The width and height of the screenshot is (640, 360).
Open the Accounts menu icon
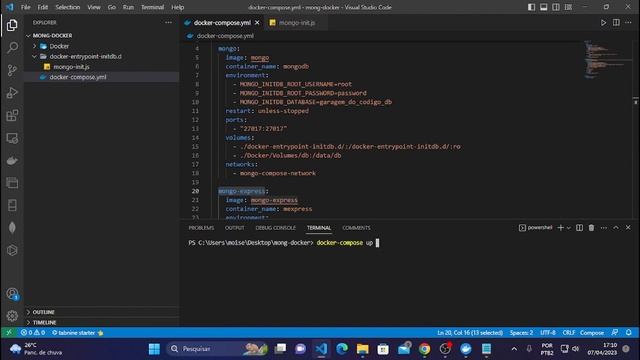[x=12, y=293]
